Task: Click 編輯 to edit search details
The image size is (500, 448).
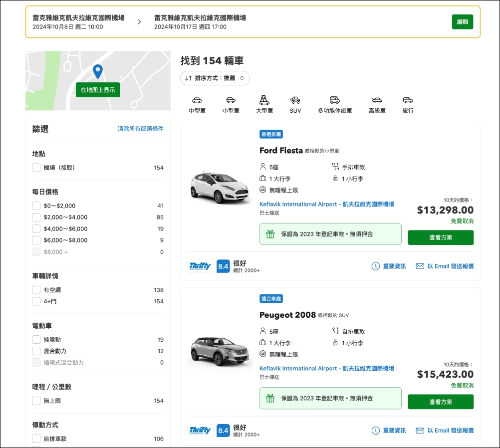Action: tap(463, 21)
